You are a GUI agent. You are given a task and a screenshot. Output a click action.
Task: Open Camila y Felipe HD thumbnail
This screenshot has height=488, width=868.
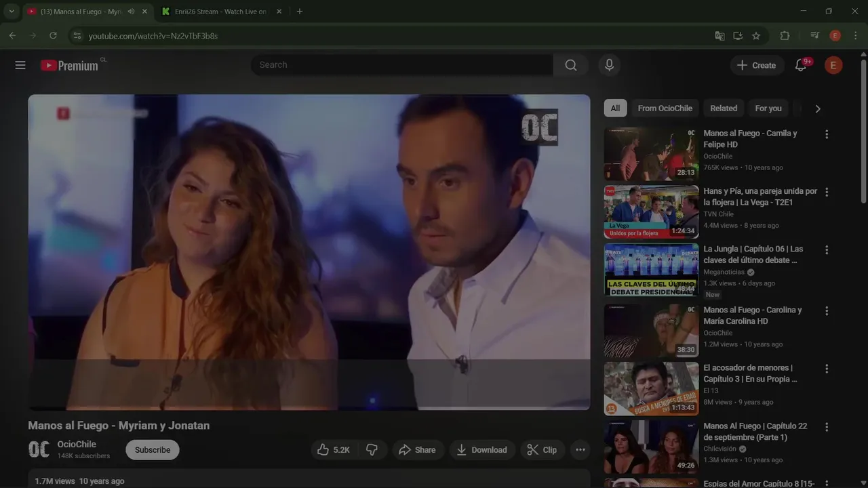[x=651, y=155]
